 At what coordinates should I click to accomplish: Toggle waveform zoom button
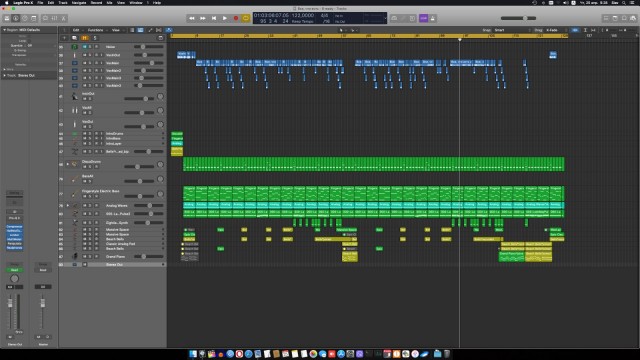tap(575, 30)
